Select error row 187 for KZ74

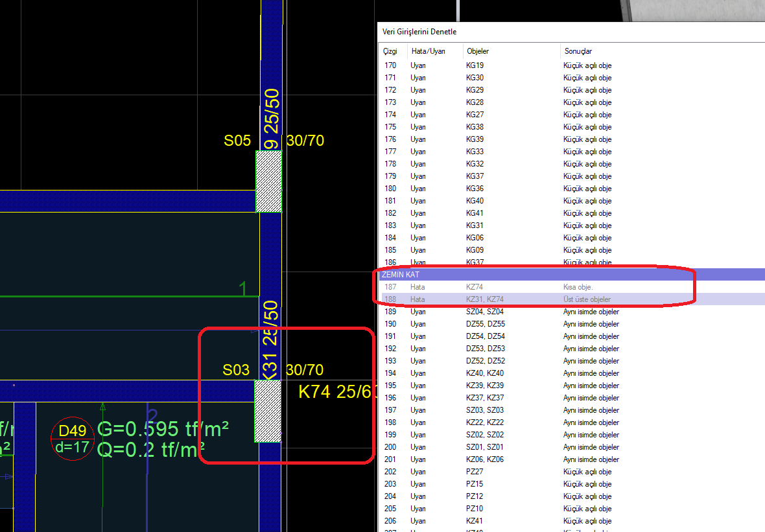point(519,287)
